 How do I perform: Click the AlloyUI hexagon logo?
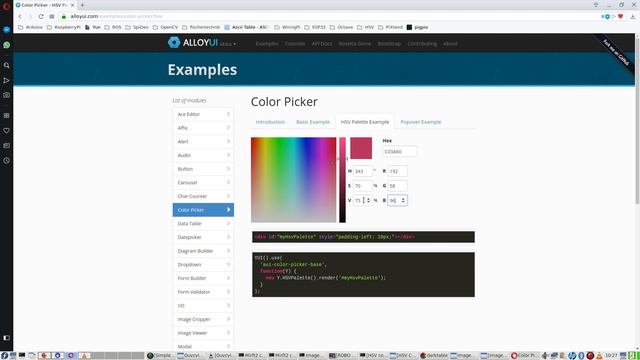pyautogui.click(x=174, y=42)
